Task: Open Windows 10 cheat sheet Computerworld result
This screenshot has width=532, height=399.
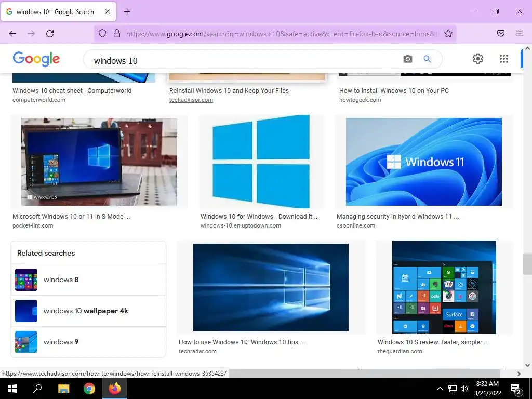Action: pyautogui.click(x=72, y=90)
